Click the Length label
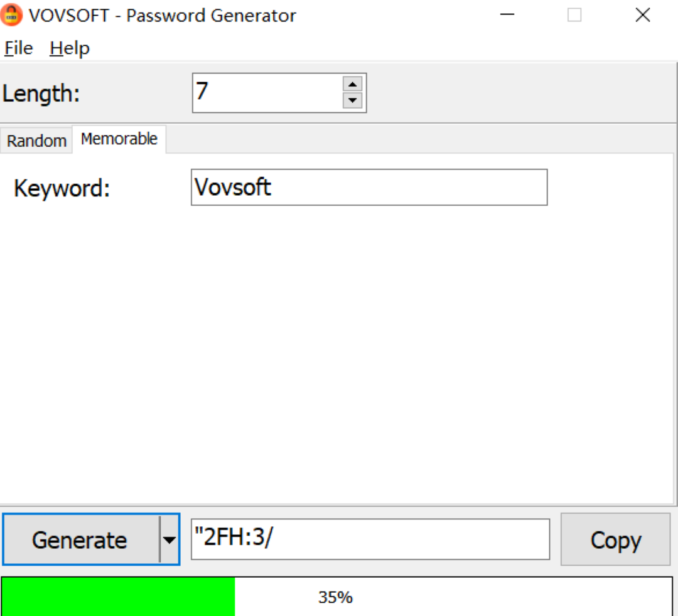 point(40,93)
